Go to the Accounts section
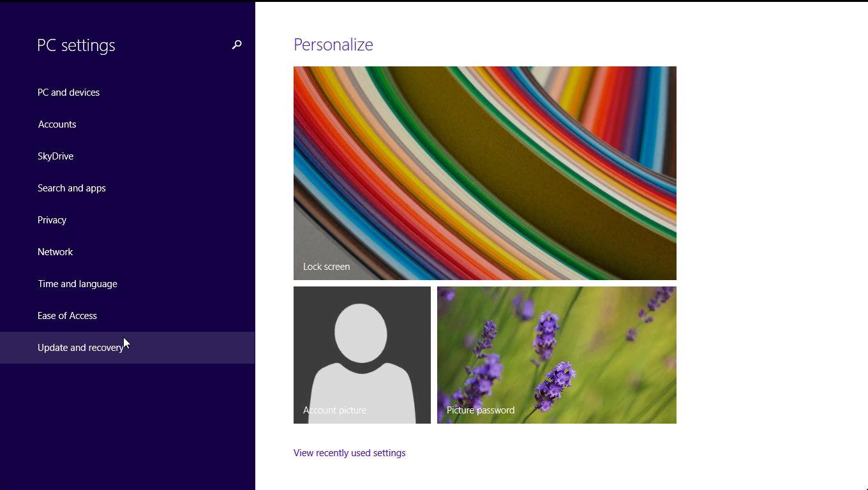Viewport: 868px width, 490px height. pyautogui.click(x=57, y=124)
